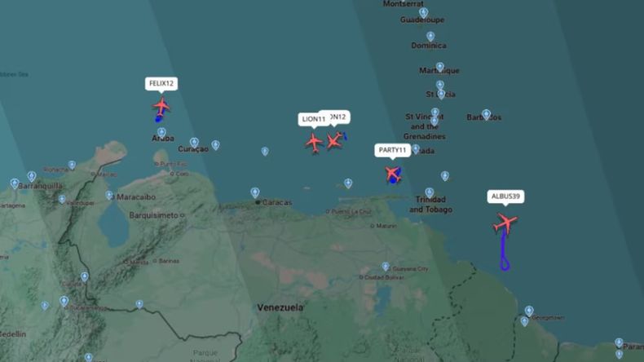Screen dimensions: 644x362
Task: Click the airport pin near Valledupar
Action: pyautogui.click(x=62, y=199)
